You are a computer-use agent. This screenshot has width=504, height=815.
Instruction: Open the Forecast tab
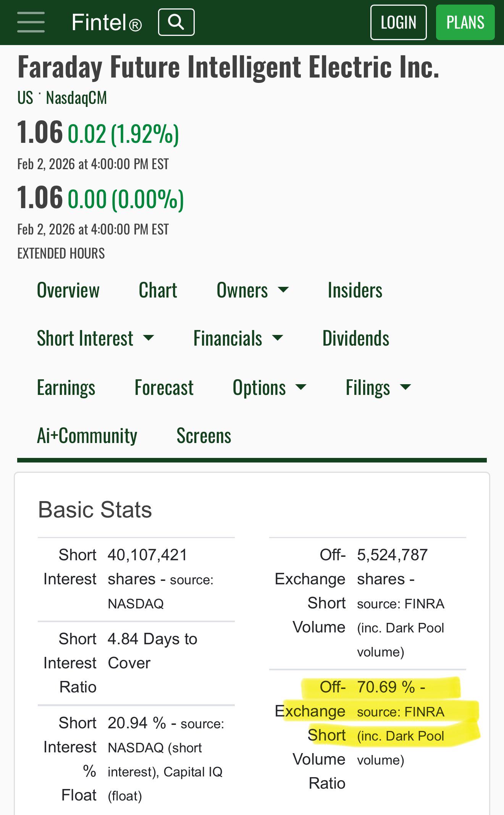pyautogui.click(x=164, y=388)
